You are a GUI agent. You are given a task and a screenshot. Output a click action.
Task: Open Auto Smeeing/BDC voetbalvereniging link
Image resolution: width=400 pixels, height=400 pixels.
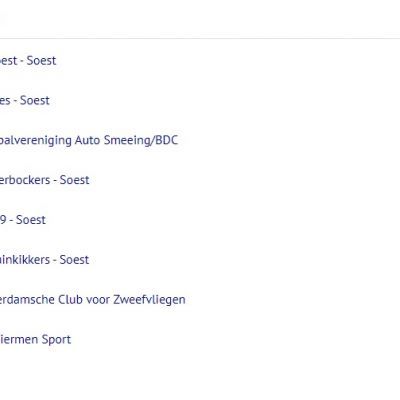(89, 140)
